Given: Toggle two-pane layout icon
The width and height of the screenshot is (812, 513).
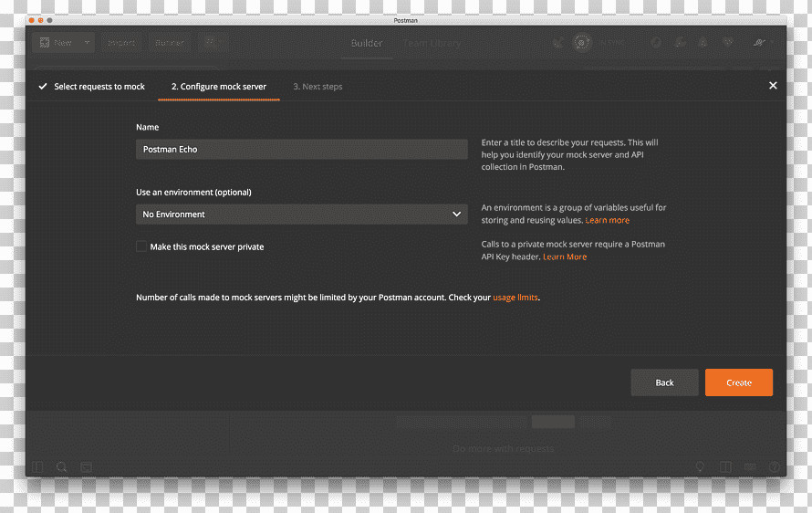Looking at the screenshot, I should click(725, 467).
